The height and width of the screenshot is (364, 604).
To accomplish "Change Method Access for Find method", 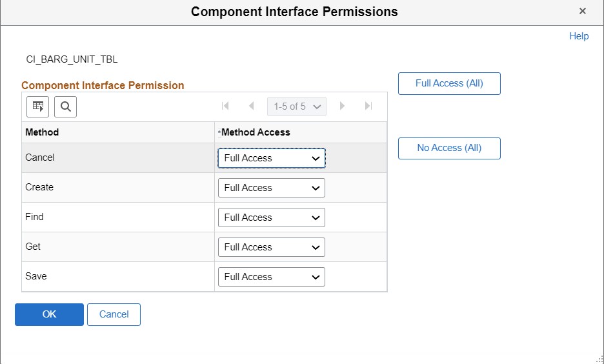I will [x=272, y=217].
